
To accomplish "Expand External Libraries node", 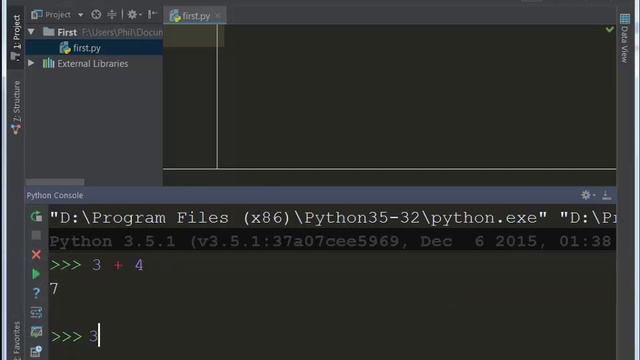I will [31, 63].
